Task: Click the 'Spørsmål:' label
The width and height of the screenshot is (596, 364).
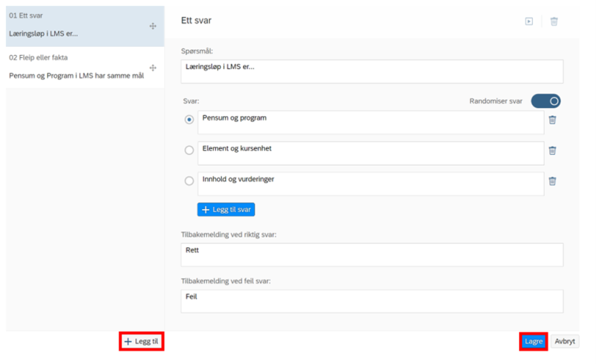Action: [x=197, y=51]
